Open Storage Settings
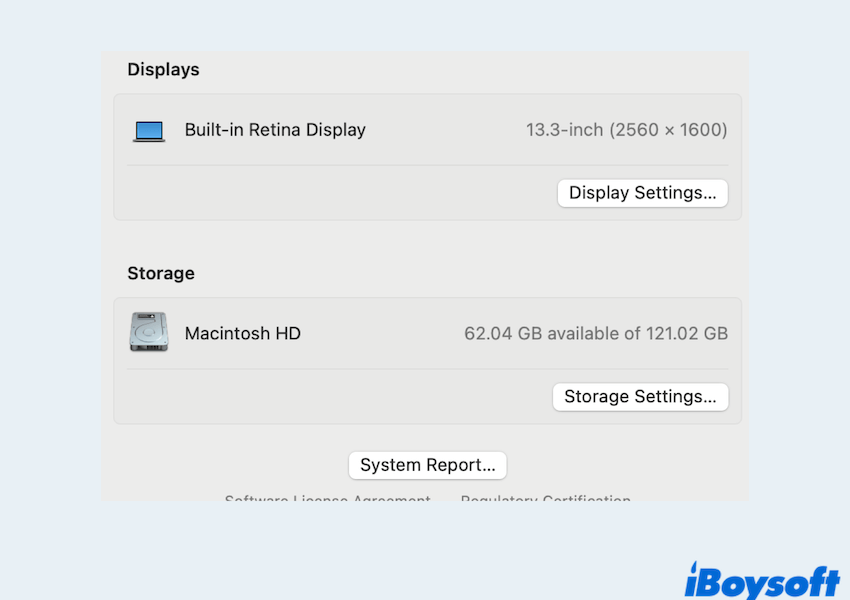 pos(640,397)
